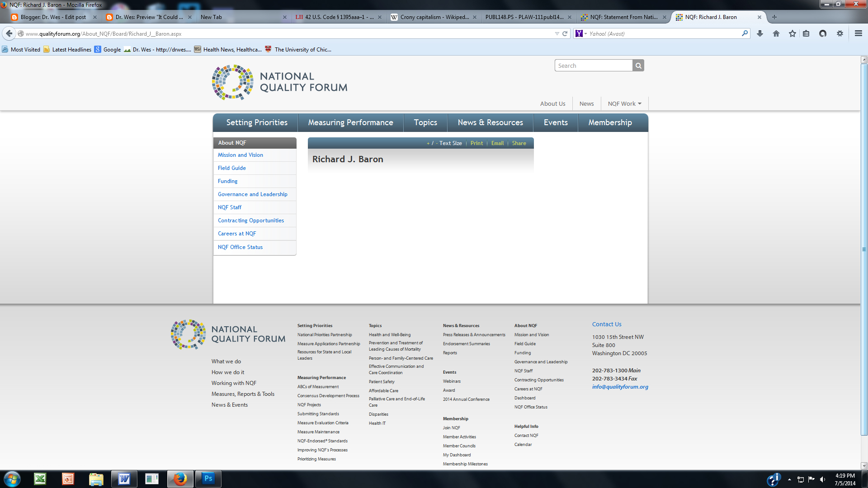868x488 pixels.
Task: Switch to the Blogger Dr. Wes Edit post tab
Action: 53,17
